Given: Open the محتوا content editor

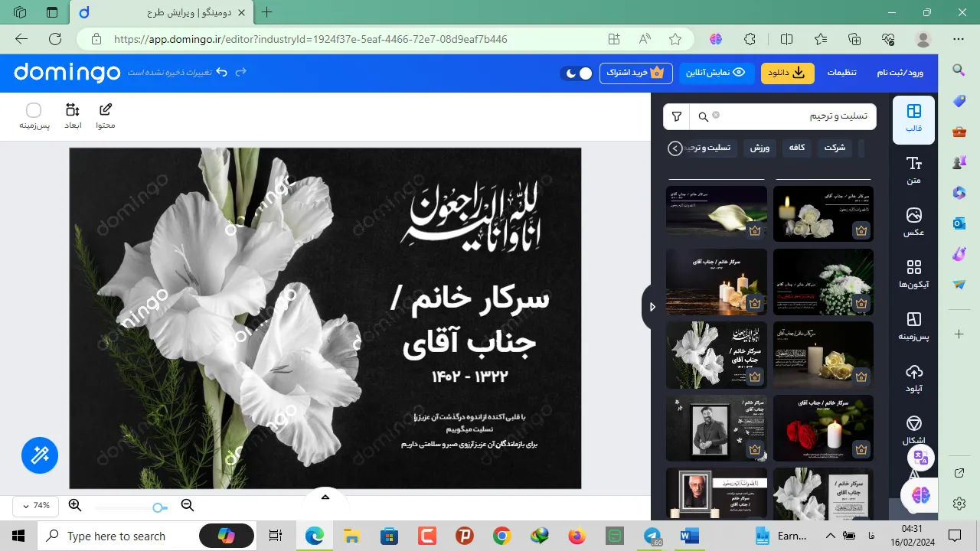Looking at the screenshot, I should click(x=106, y=116).
